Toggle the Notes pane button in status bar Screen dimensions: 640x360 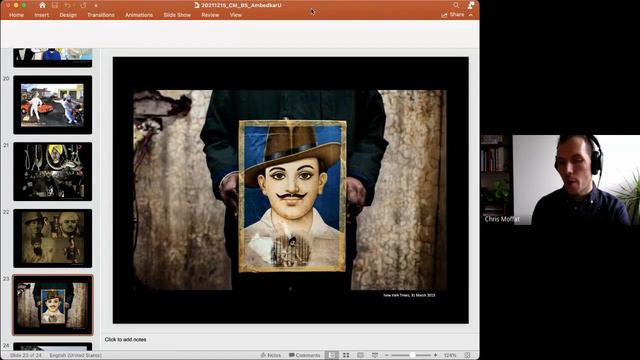pos(271,355)
